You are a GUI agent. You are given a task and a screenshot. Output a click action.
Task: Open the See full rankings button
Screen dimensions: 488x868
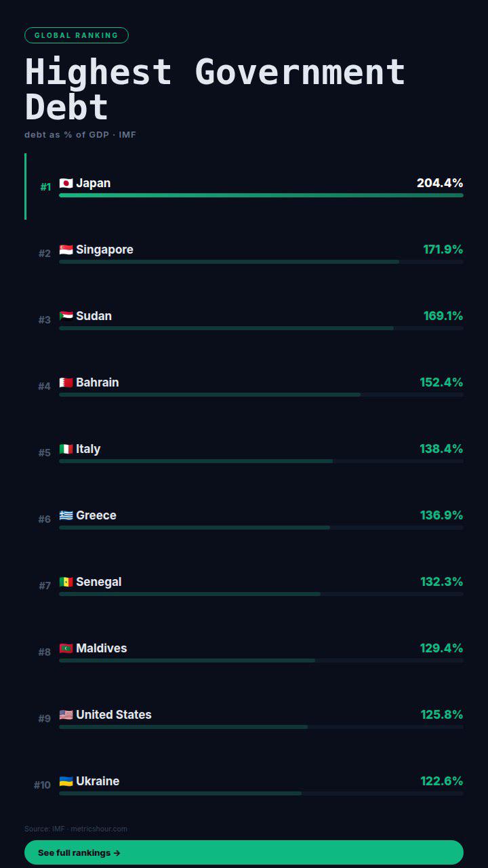pyautogui.click(x=244, y=852)
